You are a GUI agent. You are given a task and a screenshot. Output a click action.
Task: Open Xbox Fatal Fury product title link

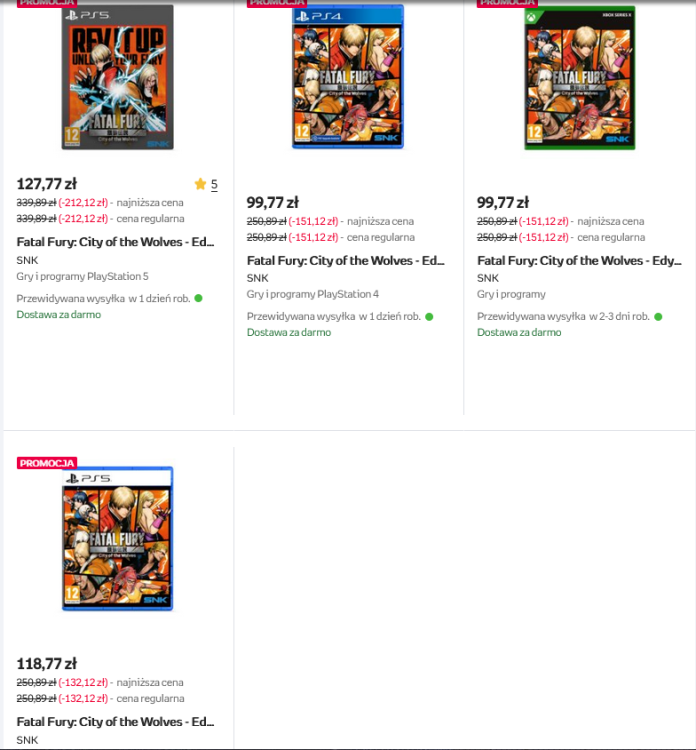pyautogui.click(x=579, y=261)
